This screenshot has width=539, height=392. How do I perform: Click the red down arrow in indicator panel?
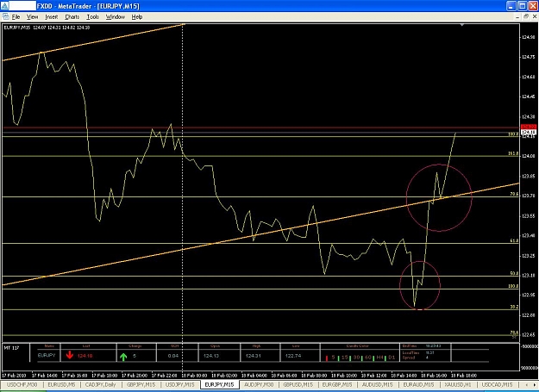[70, 355]
